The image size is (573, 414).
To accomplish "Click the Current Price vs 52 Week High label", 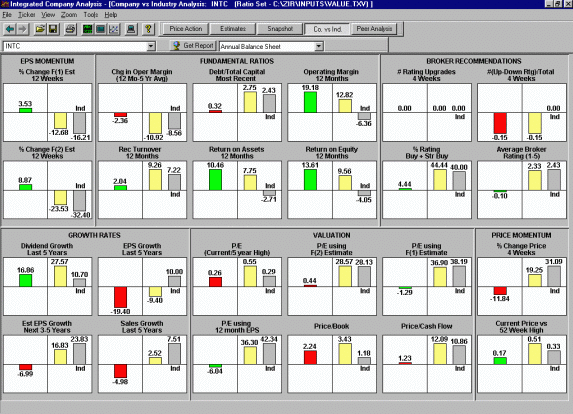I will pos(521,327).
